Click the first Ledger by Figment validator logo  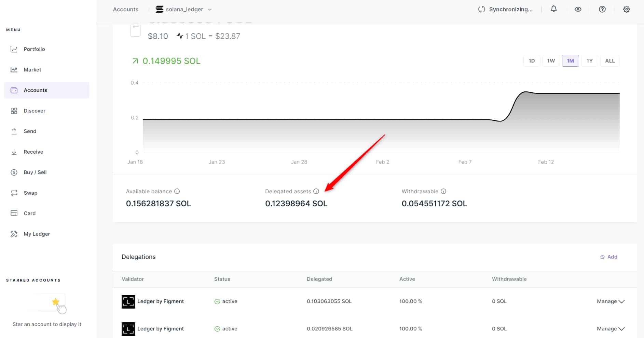coord(128,301)
